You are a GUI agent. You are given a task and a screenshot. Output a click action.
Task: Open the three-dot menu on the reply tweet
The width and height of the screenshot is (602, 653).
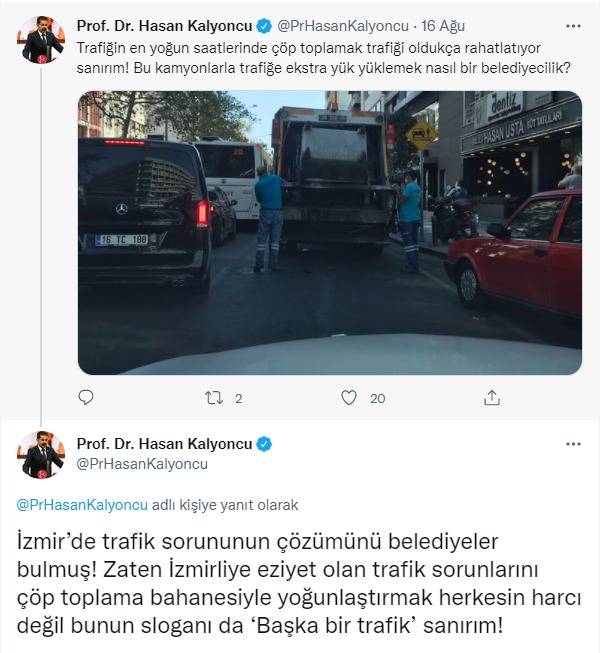573,444
